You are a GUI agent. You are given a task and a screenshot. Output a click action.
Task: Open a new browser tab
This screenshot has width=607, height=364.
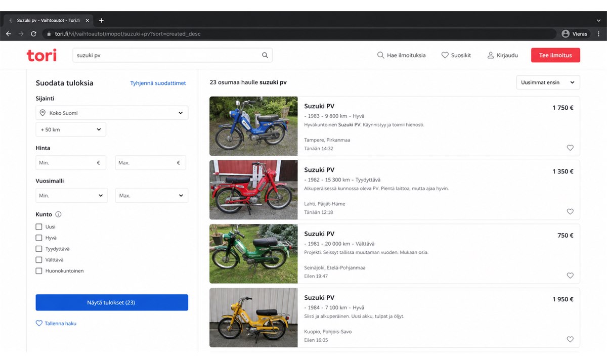[x=101, y=20]
